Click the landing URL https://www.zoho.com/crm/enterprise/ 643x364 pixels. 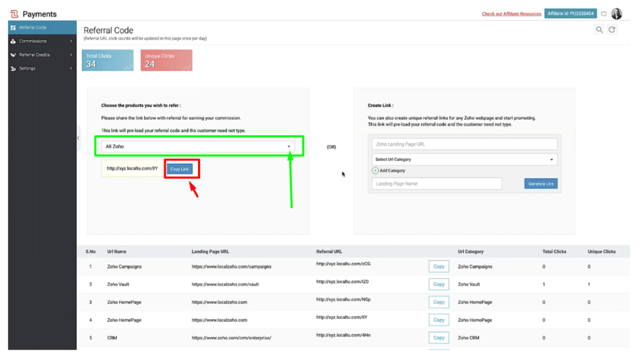pyautogui.click(x=232, y=338)
